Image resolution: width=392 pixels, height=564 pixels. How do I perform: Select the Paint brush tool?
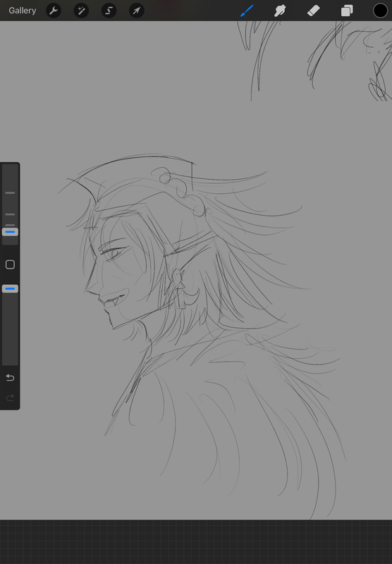(x=247, y=11)
